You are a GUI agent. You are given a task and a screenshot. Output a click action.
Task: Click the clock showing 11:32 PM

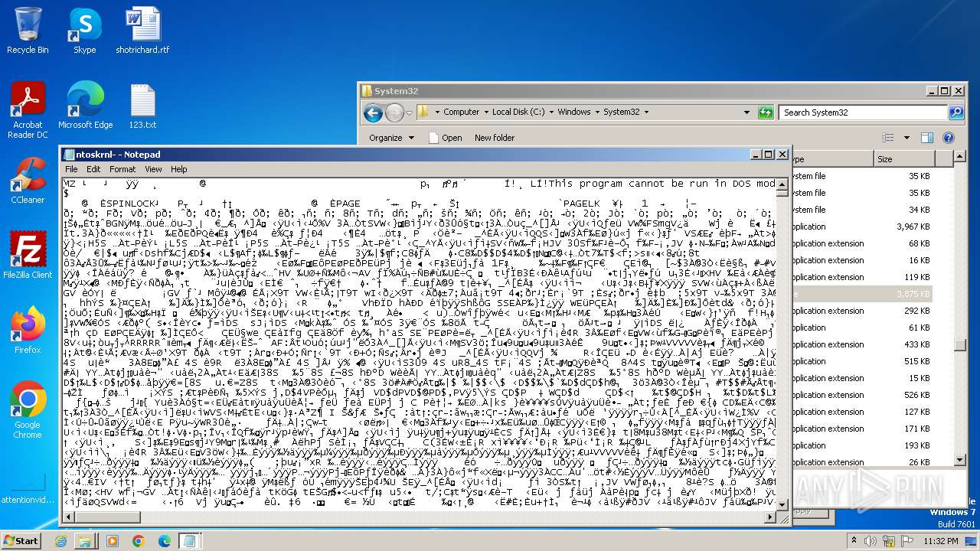coord(939,541)
